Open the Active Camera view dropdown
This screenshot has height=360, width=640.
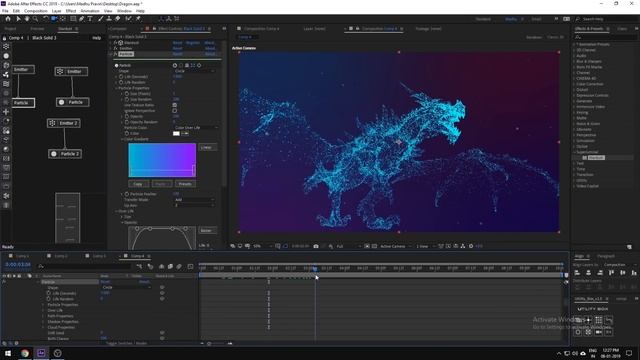[395, 246]
